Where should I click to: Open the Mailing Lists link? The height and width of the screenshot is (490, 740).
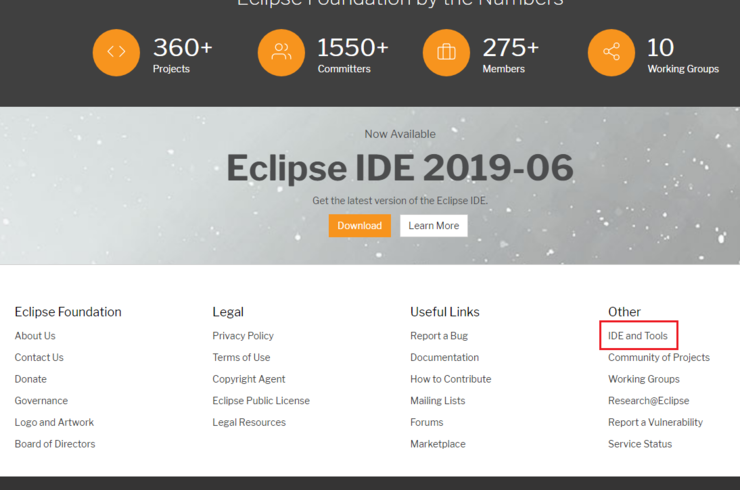click(x=437, y=401)
